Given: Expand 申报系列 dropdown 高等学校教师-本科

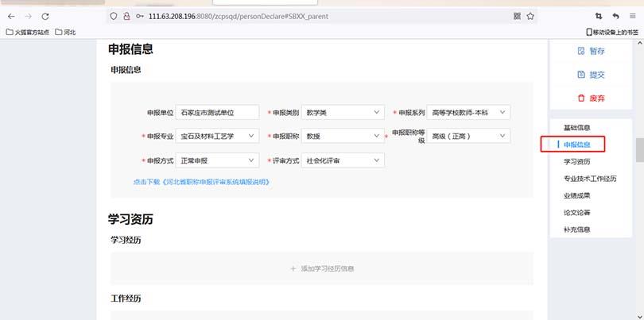Looking at the screenshot, I should pyautogui.click(x=467, y=113).
